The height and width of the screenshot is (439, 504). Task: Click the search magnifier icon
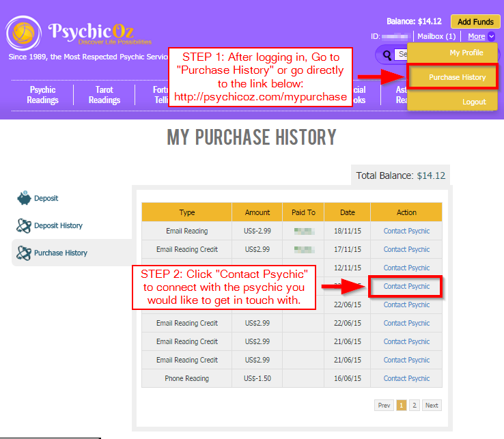tap(387, 55)
